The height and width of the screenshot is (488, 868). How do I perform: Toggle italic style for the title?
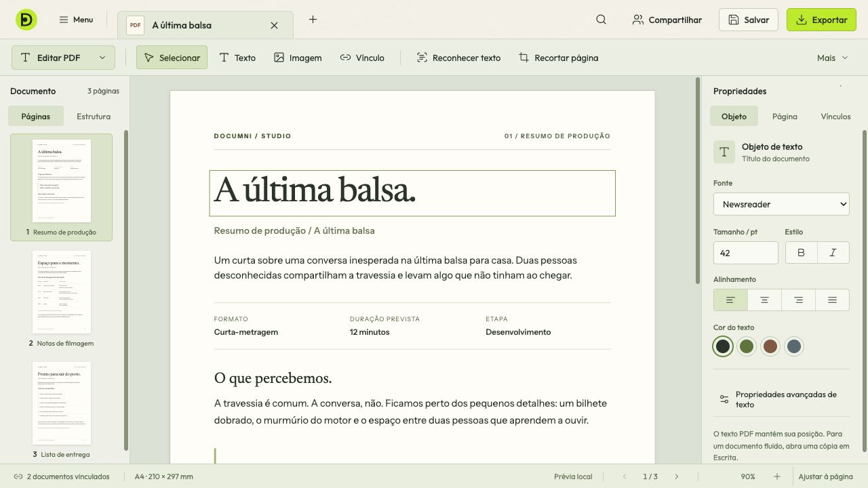click(x=833, y=253)
